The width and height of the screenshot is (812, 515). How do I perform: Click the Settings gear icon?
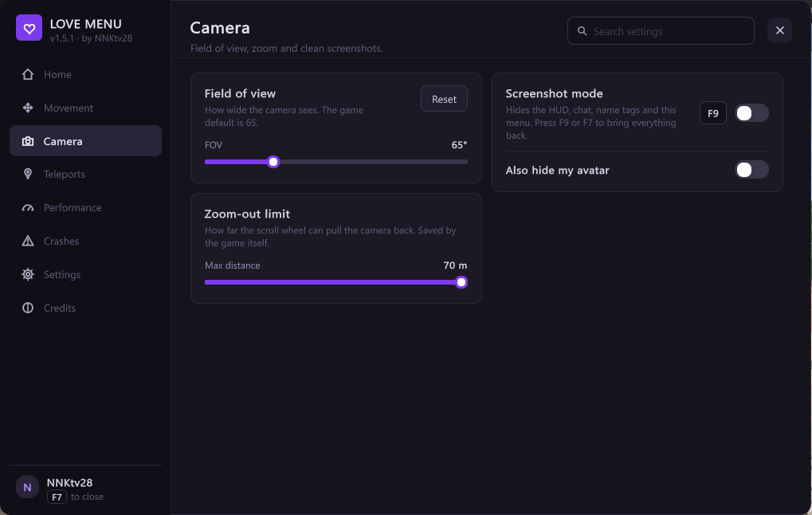coord(28,274)
